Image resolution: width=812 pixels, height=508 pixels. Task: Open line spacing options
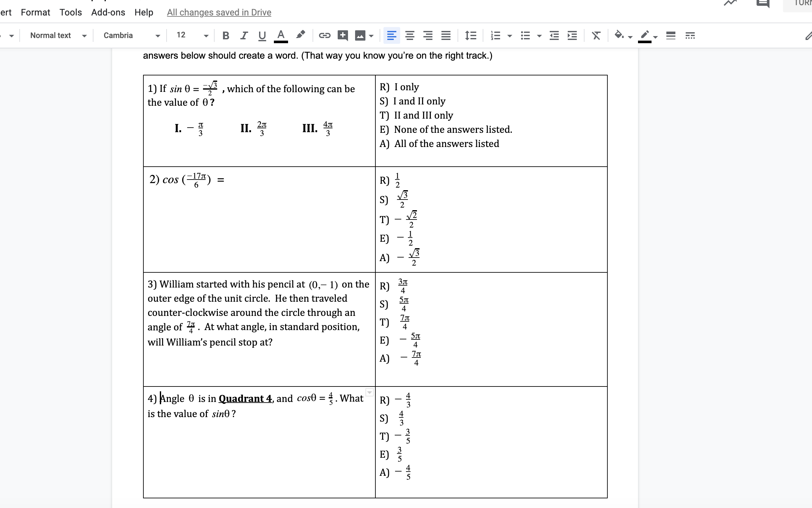click(x=470, y=35)
